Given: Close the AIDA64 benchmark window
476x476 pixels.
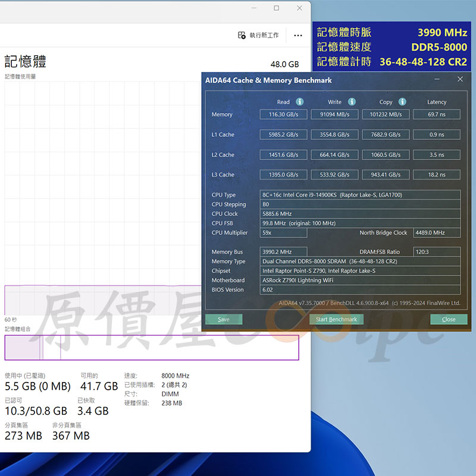Looking at the screenshot, I should click(x=460, y=79).
